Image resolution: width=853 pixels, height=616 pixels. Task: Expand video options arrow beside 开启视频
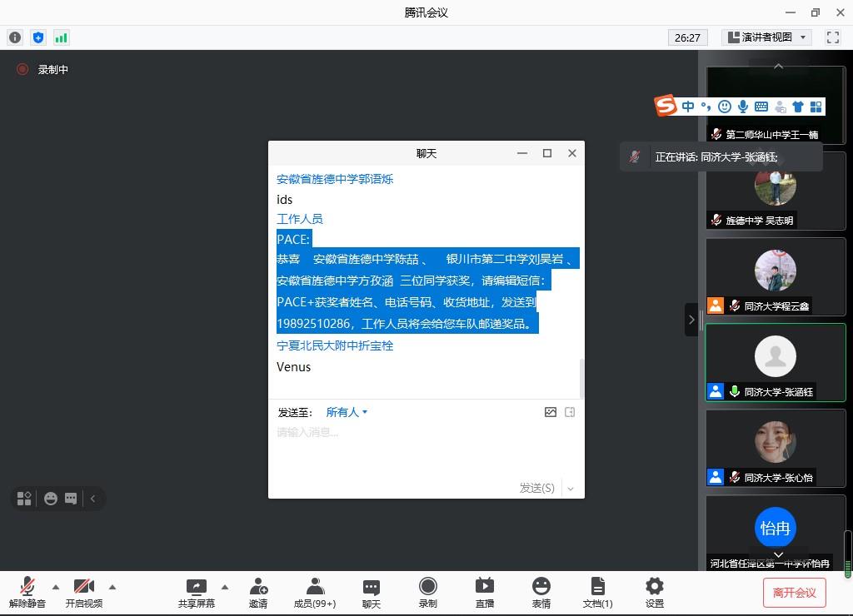pos(112,587)
